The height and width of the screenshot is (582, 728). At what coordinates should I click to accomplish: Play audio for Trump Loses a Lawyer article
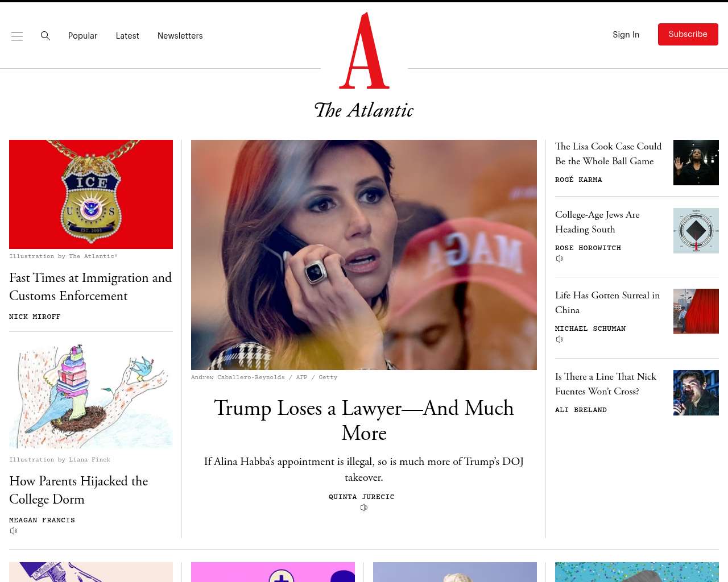pos(364,508)
